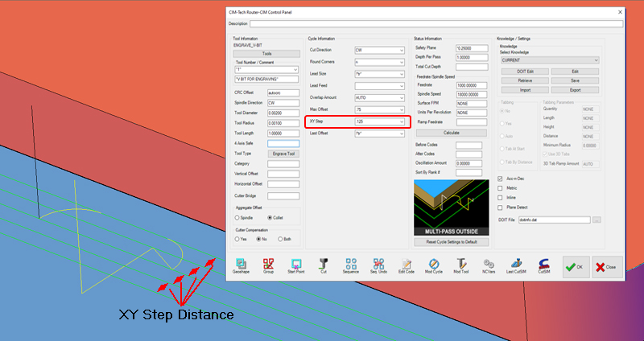Click the Calculate button
644x341 pixels.
tap(452, 133)
